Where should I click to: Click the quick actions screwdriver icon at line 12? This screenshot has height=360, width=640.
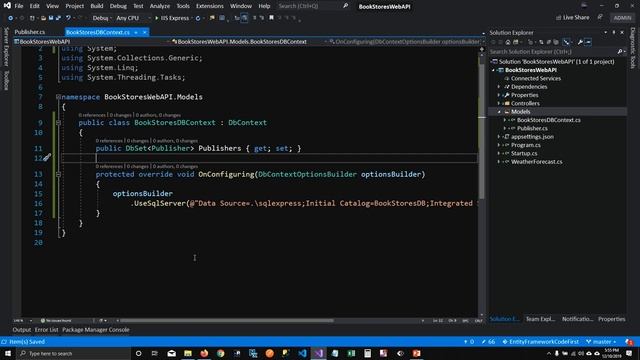tap(47, 158)
